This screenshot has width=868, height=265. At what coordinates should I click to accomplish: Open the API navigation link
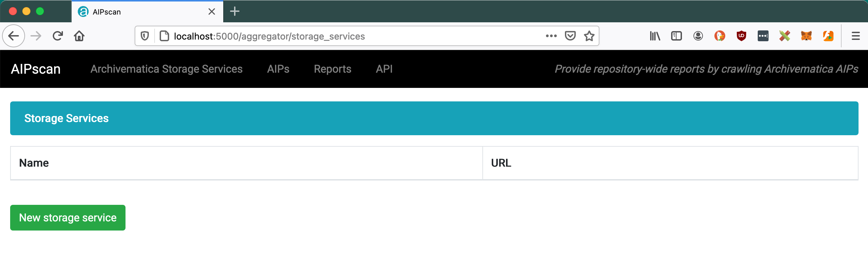(384, 69)
